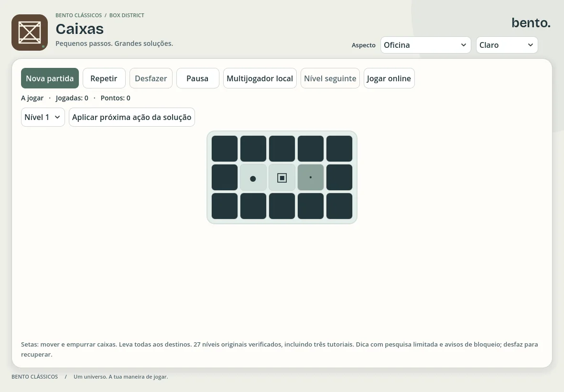Open Multijogador local mode

coord(260,78)
